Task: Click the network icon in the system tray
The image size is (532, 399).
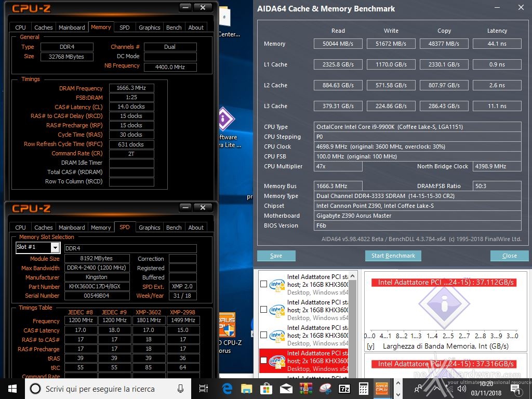Action: (449, 389)
